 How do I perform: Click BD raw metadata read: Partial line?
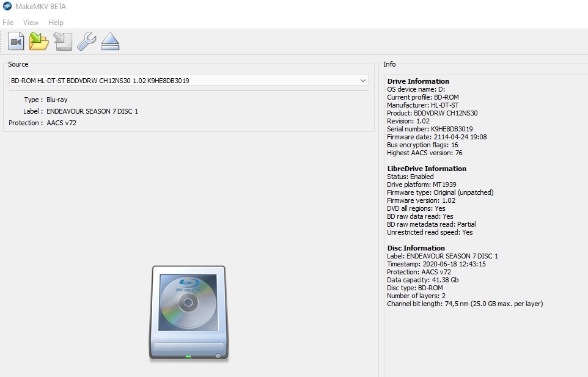click(x=432, y=224)
